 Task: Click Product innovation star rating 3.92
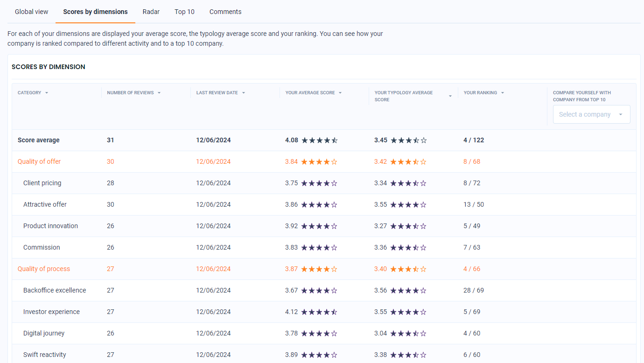point(319,226)
